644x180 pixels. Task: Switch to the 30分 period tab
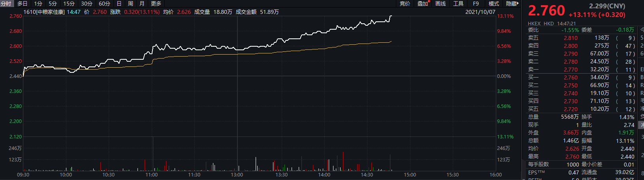[x=87, y=4]
